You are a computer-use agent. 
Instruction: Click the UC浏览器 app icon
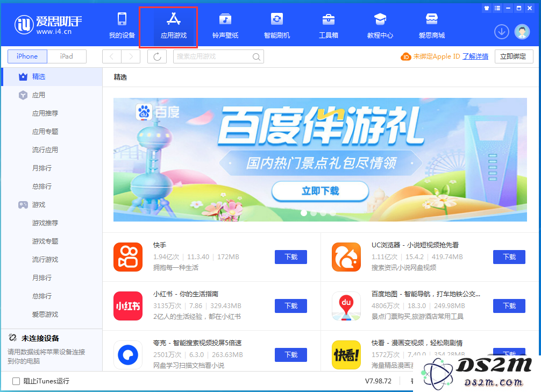pos(346,257)
